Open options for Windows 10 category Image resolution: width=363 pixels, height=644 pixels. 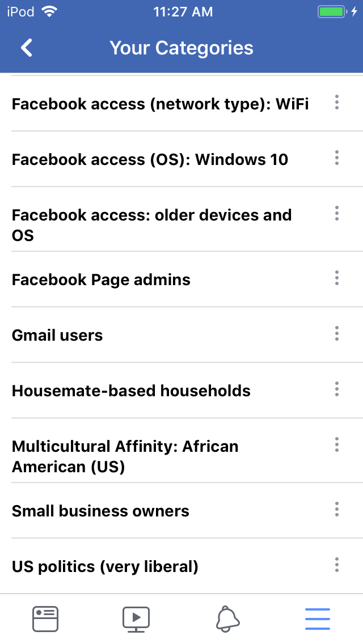pyautogui.click(x=337, y=158)
